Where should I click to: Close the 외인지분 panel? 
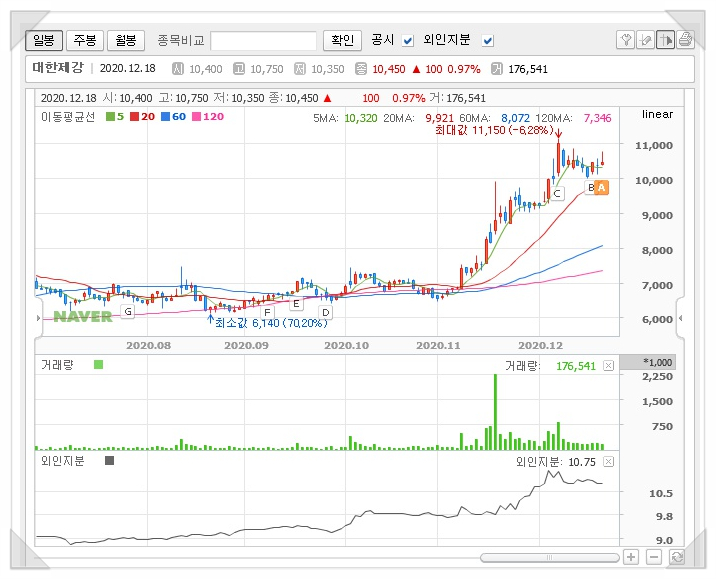pyautogui.click(x=608, y=461)
